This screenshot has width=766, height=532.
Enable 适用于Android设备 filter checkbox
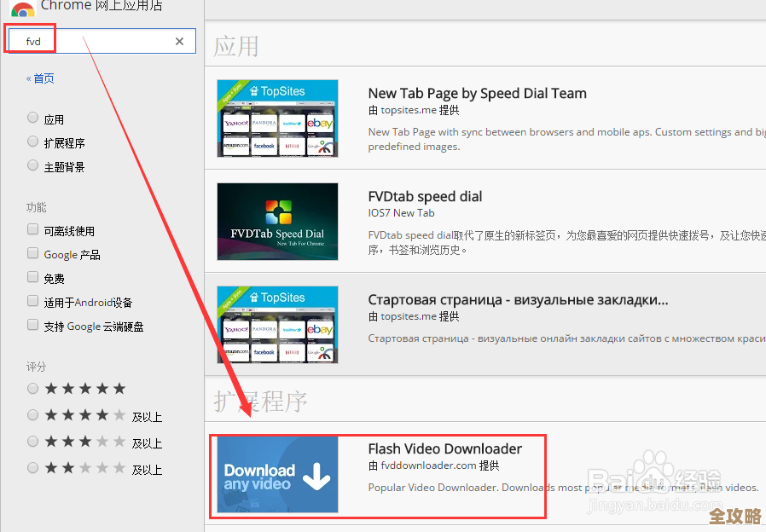33,302
